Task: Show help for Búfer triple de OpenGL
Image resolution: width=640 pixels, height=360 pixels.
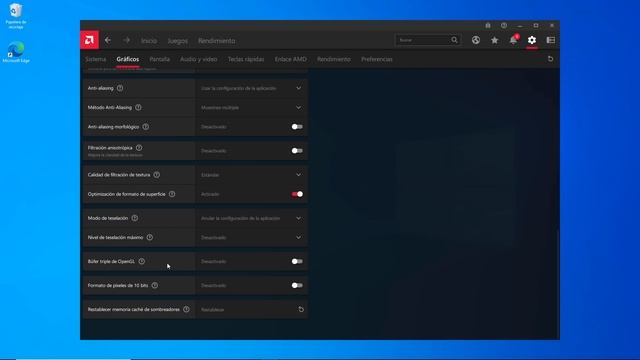Action: coord(142,261)
